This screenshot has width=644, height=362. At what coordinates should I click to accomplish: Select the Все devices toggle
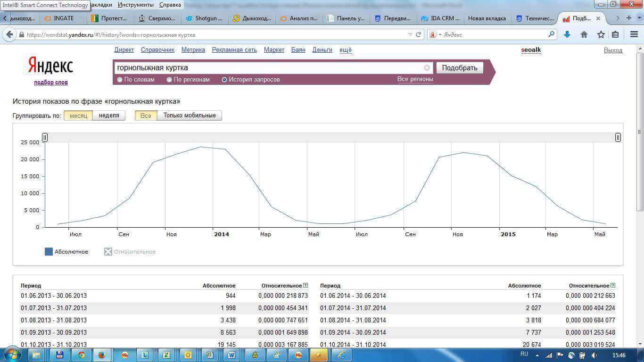click(x=146, y=115)
